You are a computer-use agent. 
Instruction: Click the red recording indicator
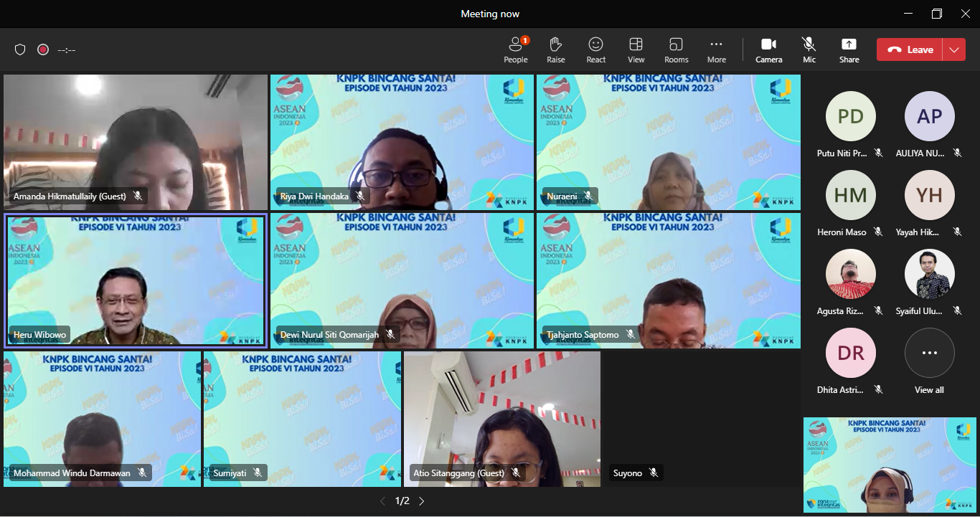43,49
